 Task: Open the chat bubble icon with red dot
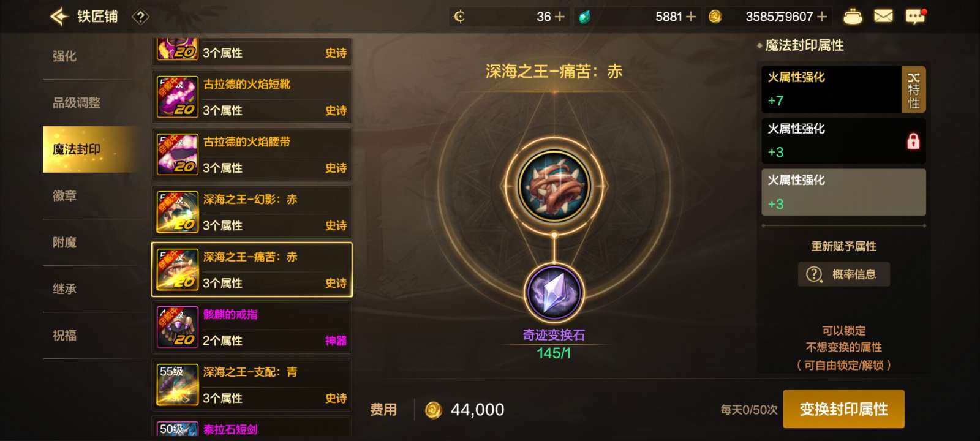(x=915, y=17)
